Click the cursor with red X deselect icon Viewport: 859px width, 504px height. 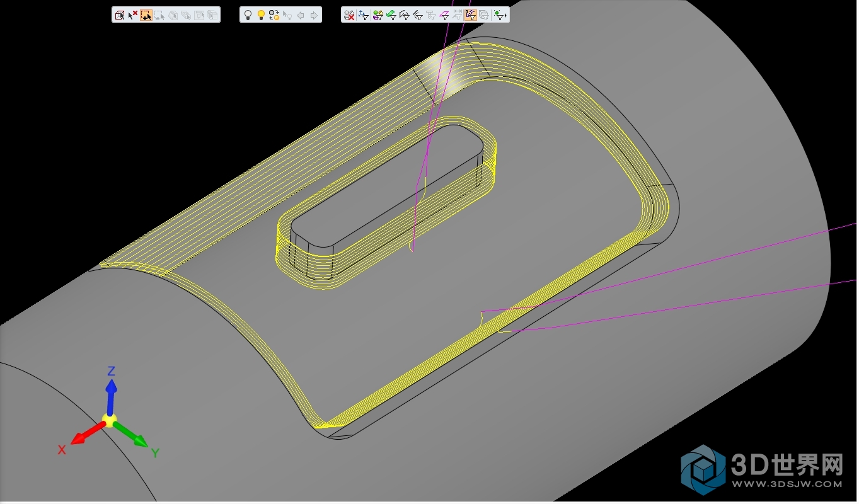(x=133, y=15)
